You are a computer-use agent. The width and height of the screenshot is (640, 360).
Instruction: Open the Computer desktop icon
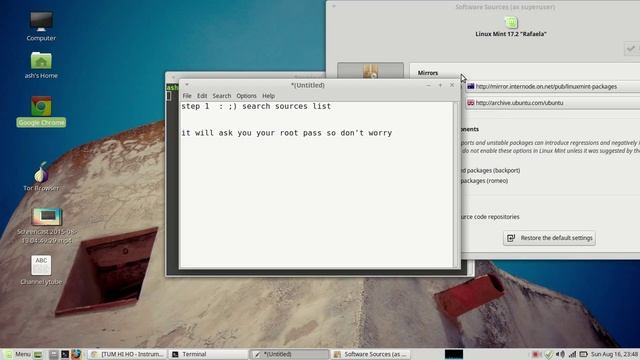point(41,26)
